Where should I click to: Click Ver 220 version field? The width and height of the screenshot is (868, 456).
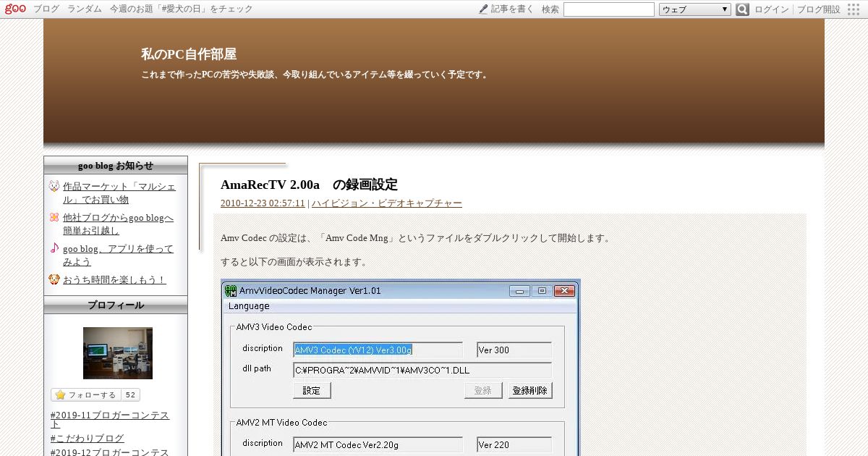514,444
